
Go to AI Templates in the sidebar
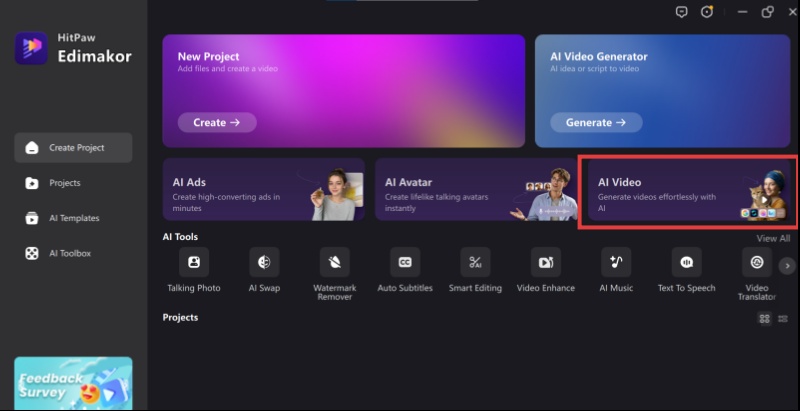pyautogui.click(x=73, y=218)
